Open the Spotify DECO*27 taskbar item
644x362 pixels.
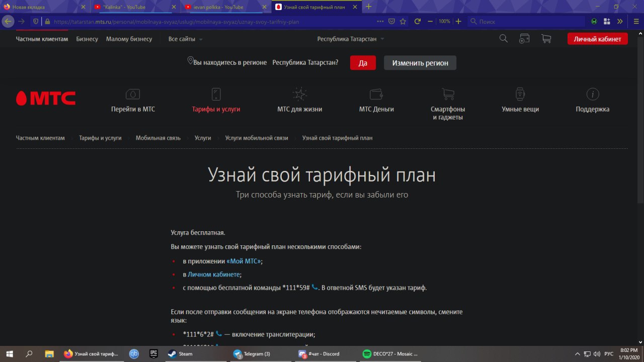(x=391, y=354)
